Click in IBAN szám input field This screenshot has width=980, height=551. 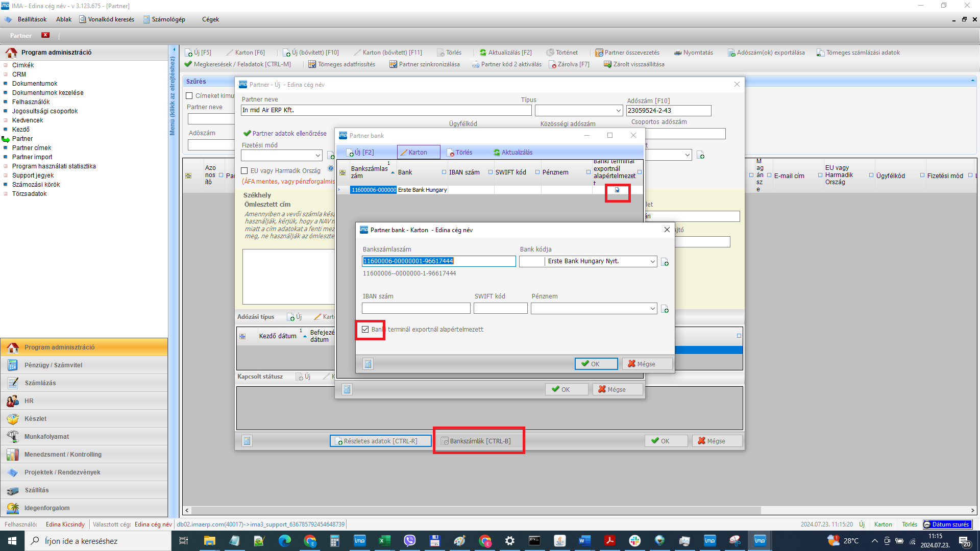pos(416,308)
